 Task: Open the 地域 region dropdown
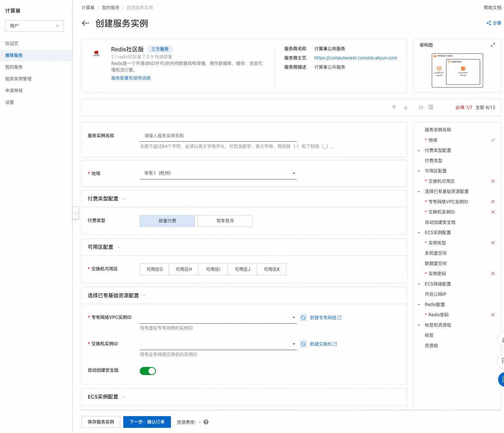coord(218,173)
